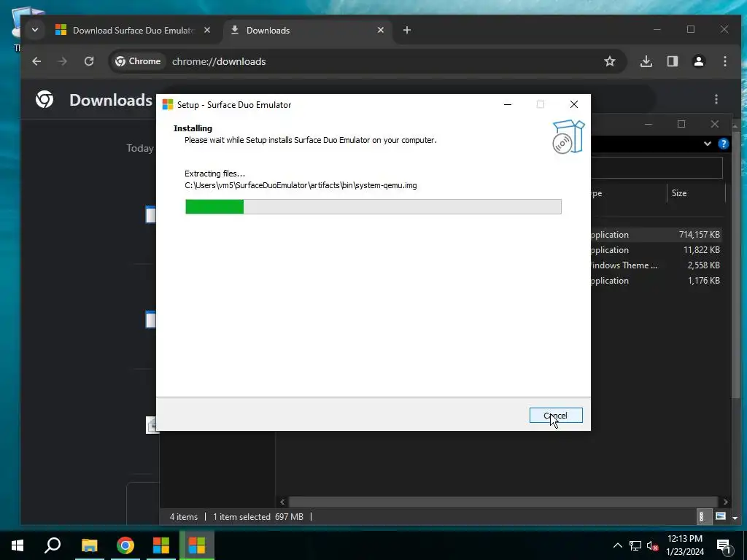Open Chrome profile menu
The width and height of the screenshot is (747, 560).
point(699,61)
